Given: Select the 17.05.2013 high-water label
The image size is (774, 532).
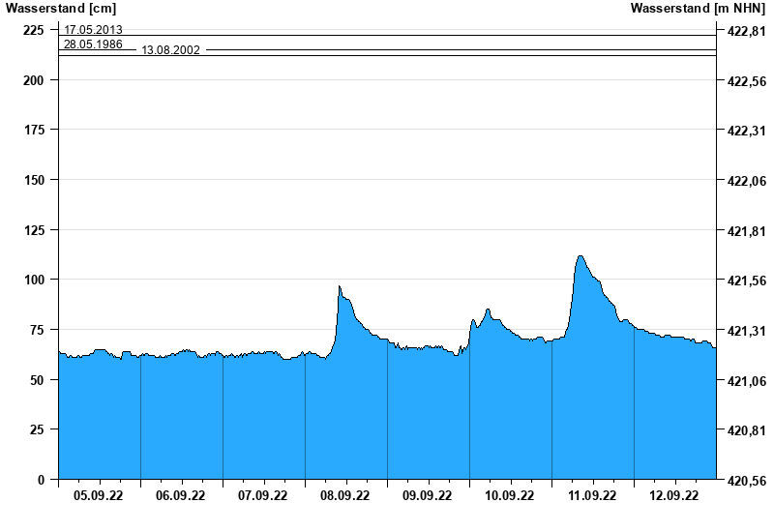Looking at the screenshot, I should pyautogui.click(x=93, y=30).
